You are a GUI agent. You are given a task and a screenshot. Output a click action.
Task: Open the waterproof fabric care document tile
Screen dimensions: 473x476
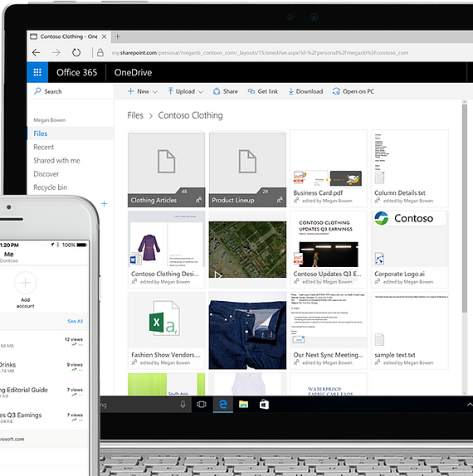click(x=329, y=384)
